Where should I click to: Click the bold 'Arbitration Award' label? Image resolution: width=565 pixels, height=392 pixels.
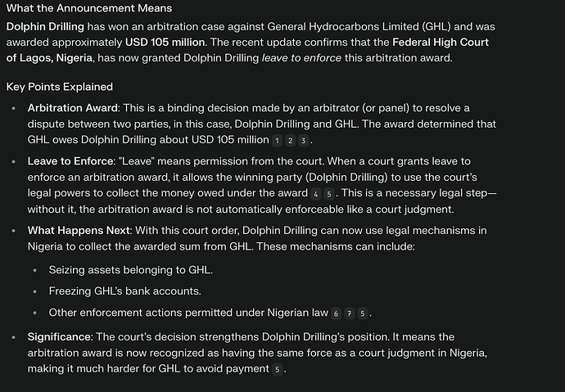point(72,108)
